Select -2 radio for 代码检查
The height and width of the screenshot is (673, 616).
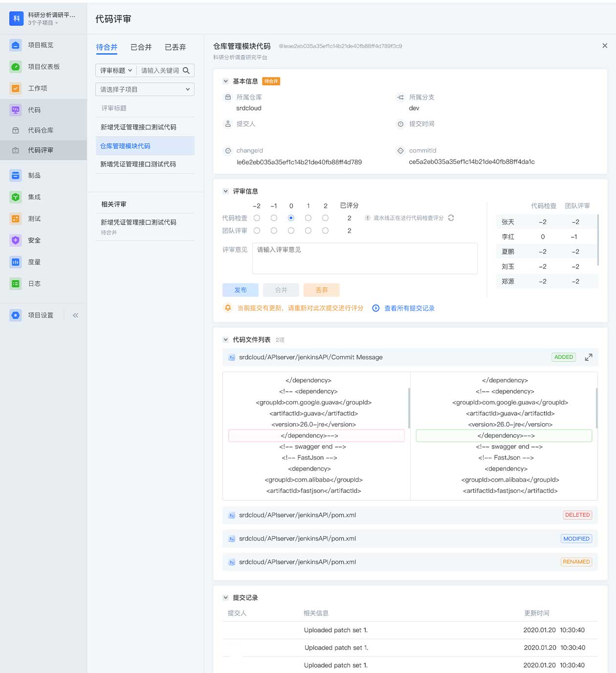click(x=257, y=218)
